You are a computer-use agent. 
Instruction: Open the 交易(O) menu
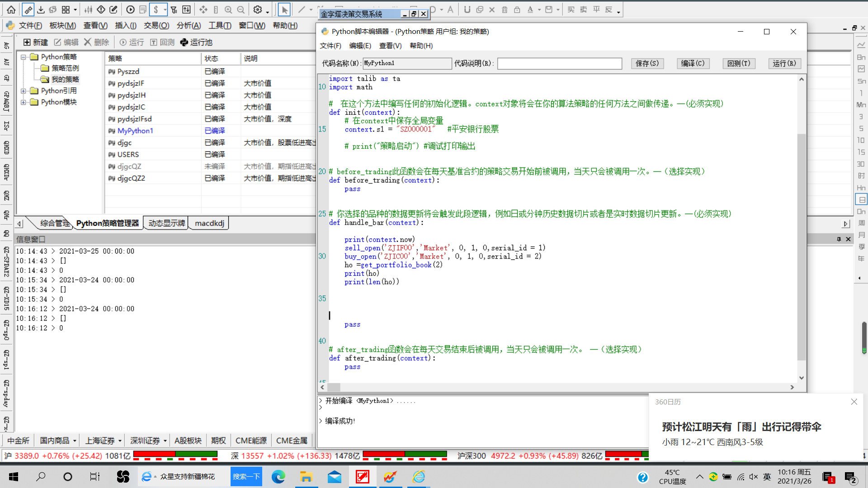(x=156, y=25)
